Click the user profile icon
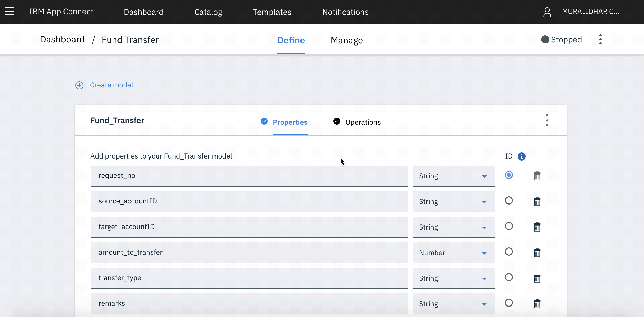The height and width of the screenshot is (317, 644). (547, 12)
